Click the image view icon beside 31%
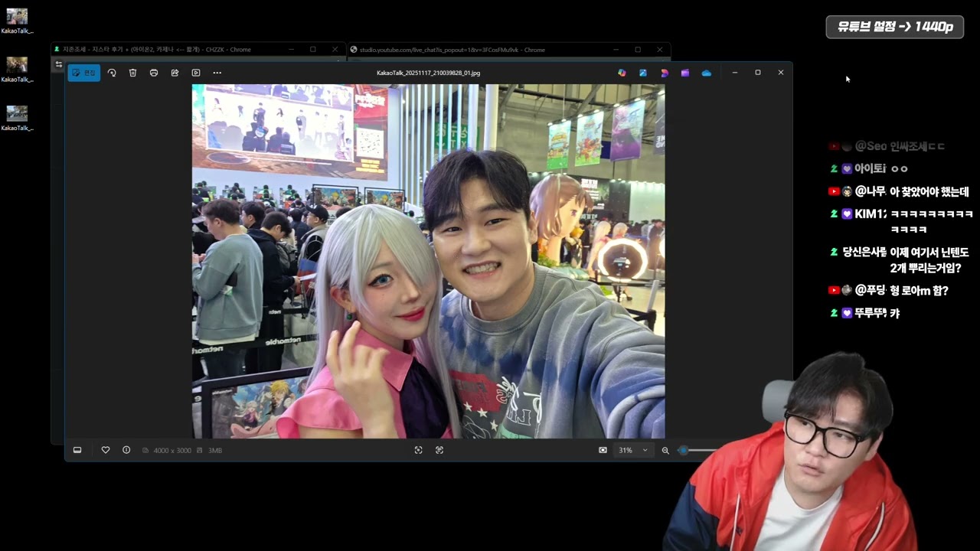980x551 pixels. (x=603, y=450)
